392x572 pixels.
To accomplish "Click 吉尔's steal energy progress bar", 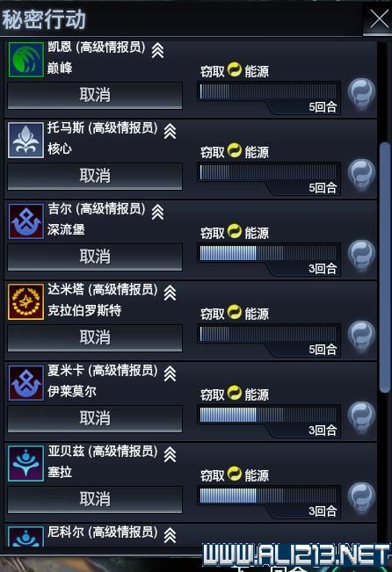I will point(268,253).
